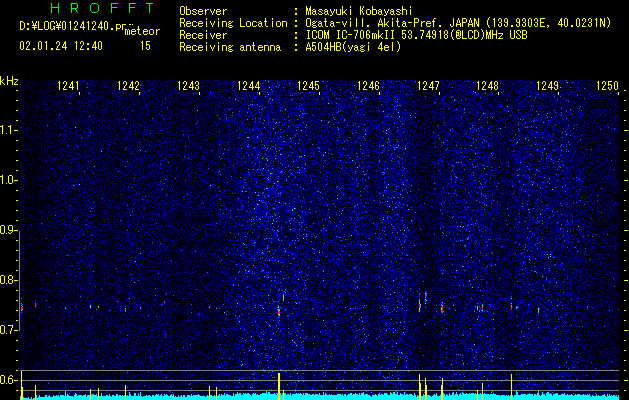This screenshot has height=400, width=629.
Task: Click the Receiver field label
Action: pyautogui.click(x=203, y=35)
